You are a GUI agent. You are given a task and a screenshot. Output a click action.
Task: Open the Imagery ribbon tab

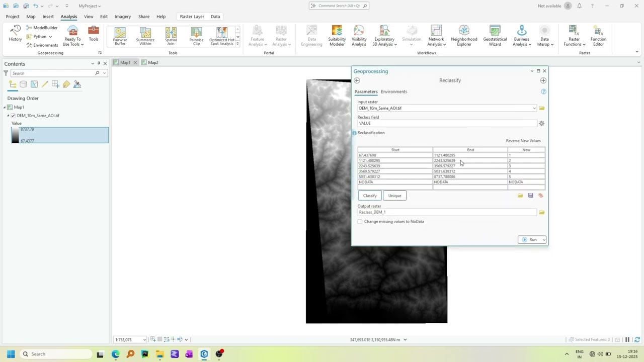[x=123, y=17]
